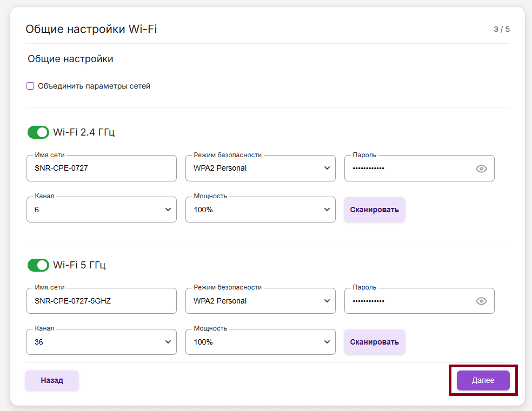Click the 3 / 5 step indicator
Screen dimensions: 532x411
[x=501, y=29]
